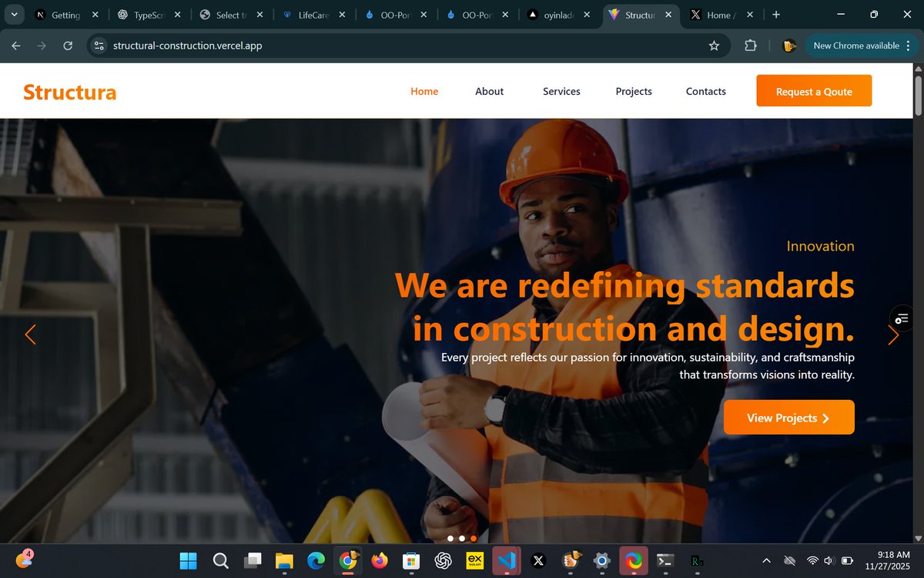Switch to the TypeScr tab
The width and height of the screenshot is (924, 578).
[x=149, y=15]
